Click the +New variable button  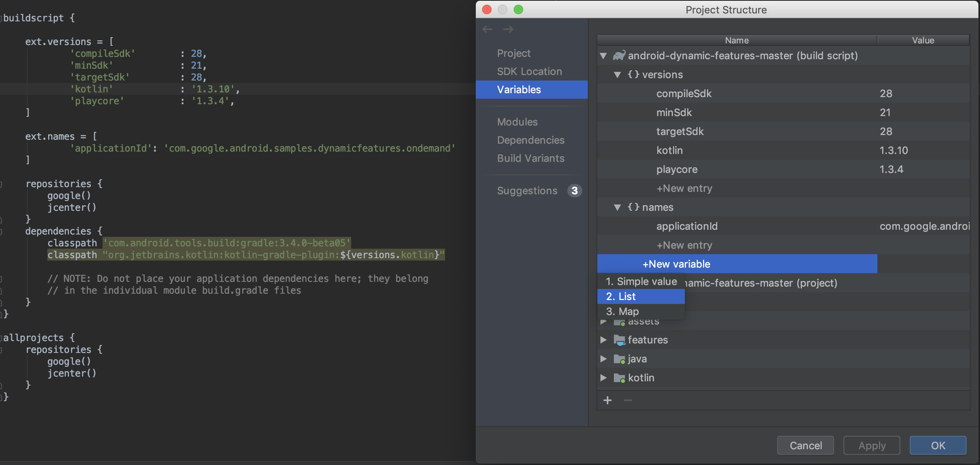[737, 263]
